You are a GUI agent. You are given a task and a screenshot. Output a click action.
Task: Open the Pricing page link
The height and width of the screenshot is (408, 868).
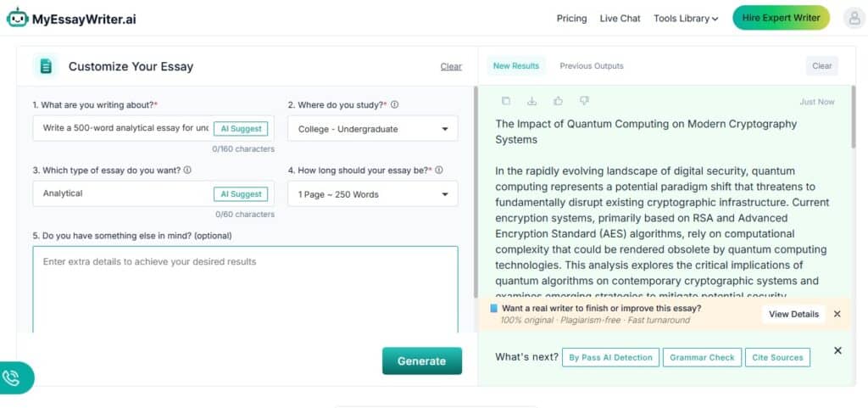point(571,18)
